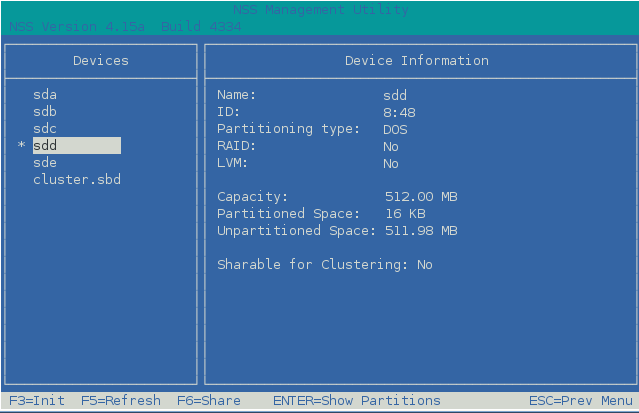Click the Devices panel header

click(x=101, y=61)
